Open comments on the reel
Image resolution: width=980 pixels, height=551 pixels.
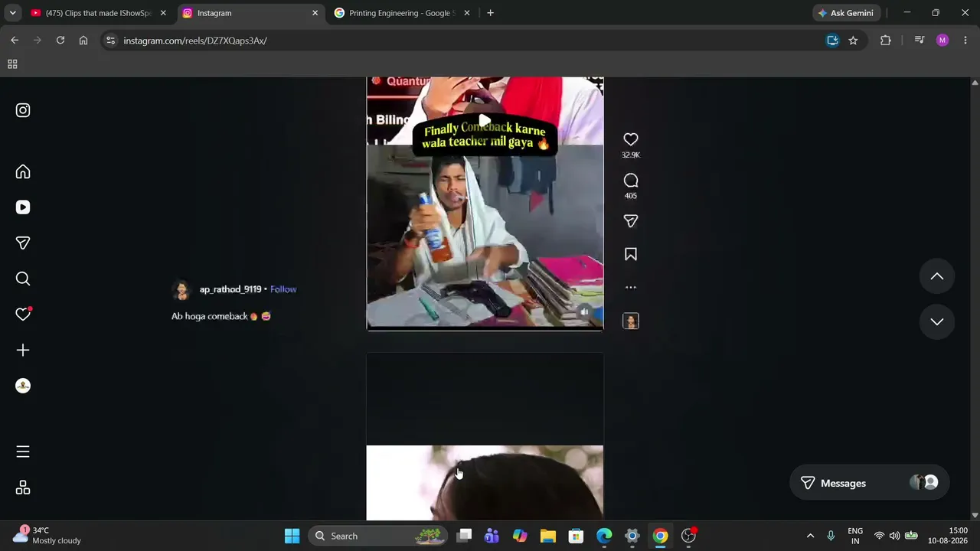[x=631, y=181]
